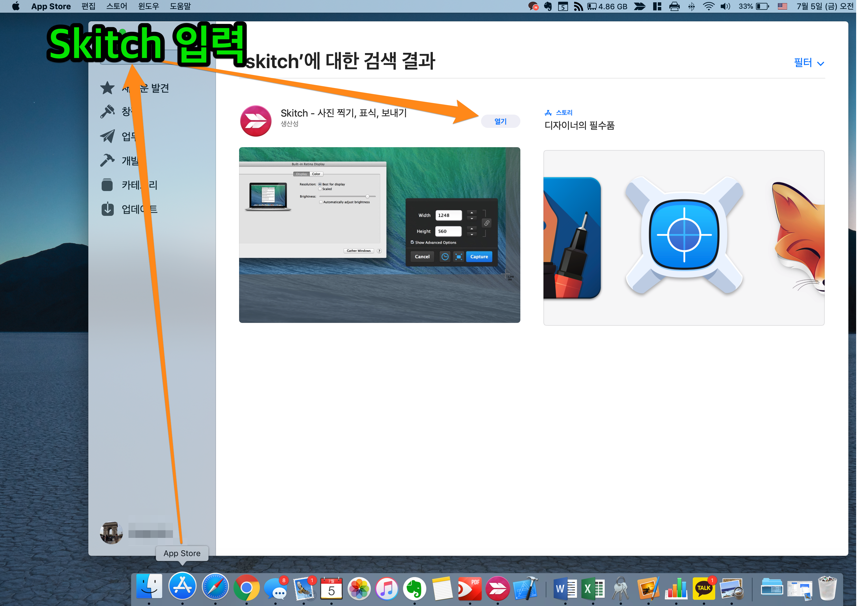The width and height of the screenshot is (868, 606).
Task: Open Safari from the Dock
Action: [x=215, y=587]
